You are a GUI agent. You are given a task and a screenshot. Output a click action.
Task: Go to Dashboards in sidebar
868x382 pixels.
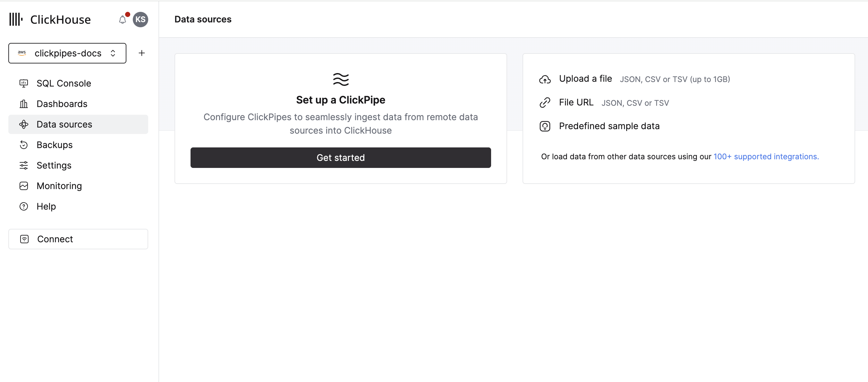click(x=62, y=104)
